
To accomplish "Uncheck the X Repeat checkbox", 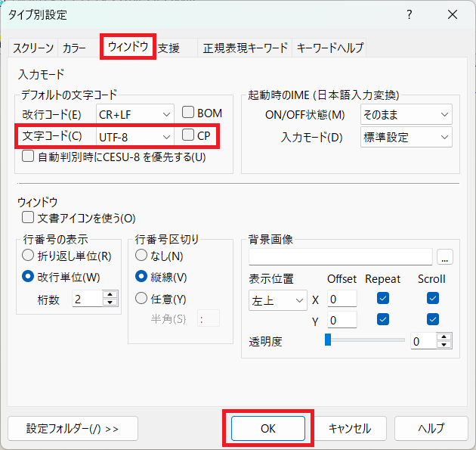I will pyautogui.click(x=383, y=298).
